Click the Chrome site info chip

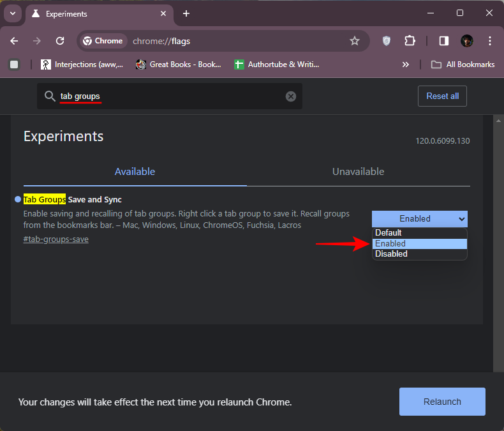point(103,41)
